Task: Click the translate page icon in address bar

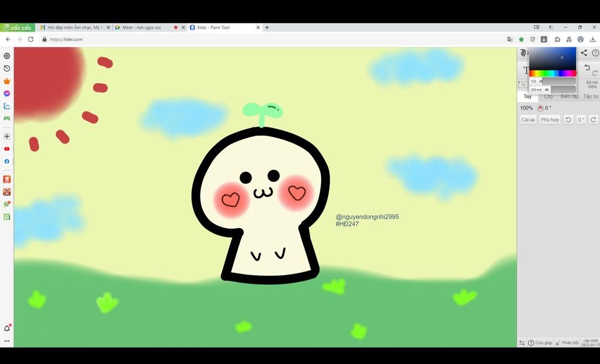Action: click(x=510, y=39)
